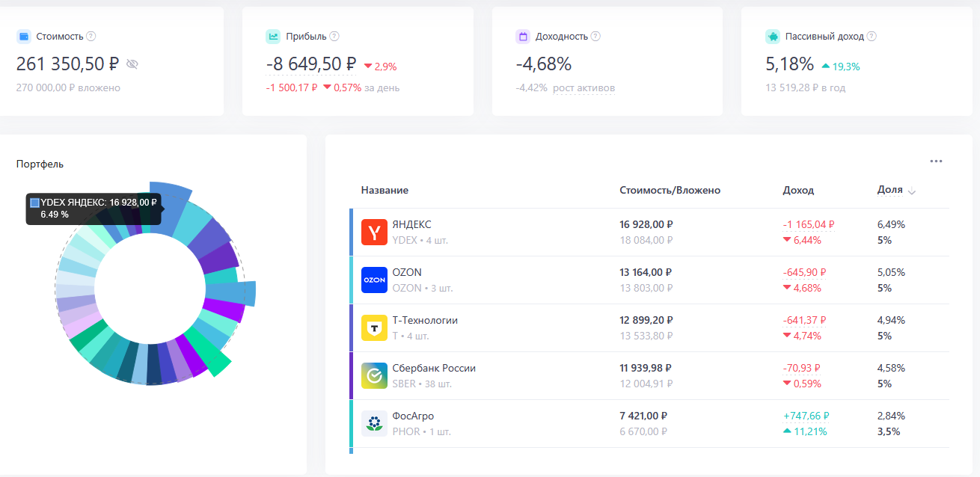
Task: Sort by Доля using the arrow icon
Action: click(911, 191)
